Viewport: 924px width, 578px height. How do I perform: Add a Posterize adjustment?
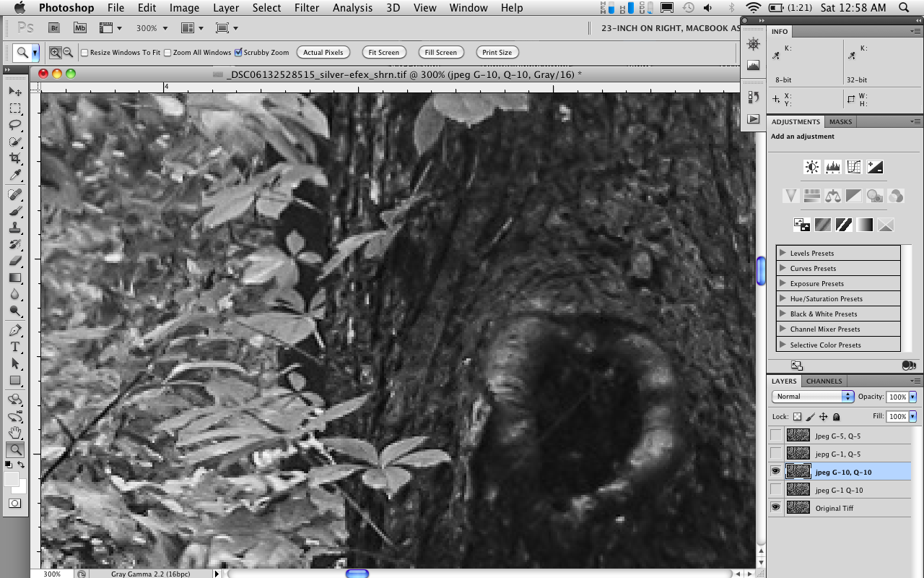(823, 225)
